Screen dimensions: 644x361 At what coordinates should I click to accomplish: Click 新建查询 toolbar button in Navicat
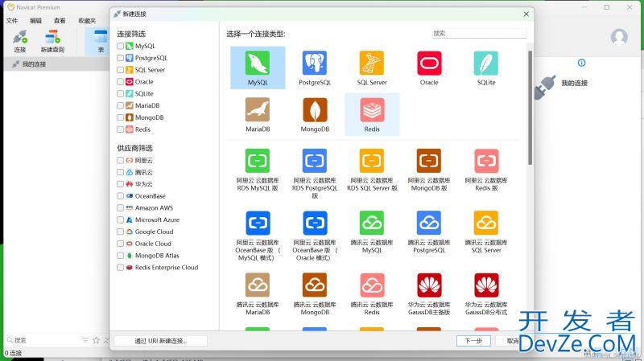click(52, 42)
